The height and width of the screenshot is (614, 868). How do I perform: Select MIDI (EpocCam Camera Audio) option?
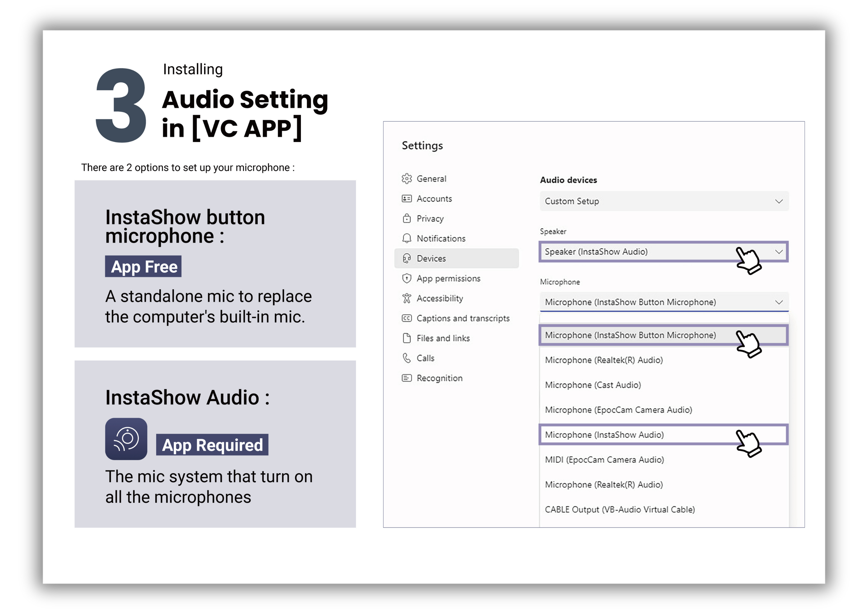604,460
